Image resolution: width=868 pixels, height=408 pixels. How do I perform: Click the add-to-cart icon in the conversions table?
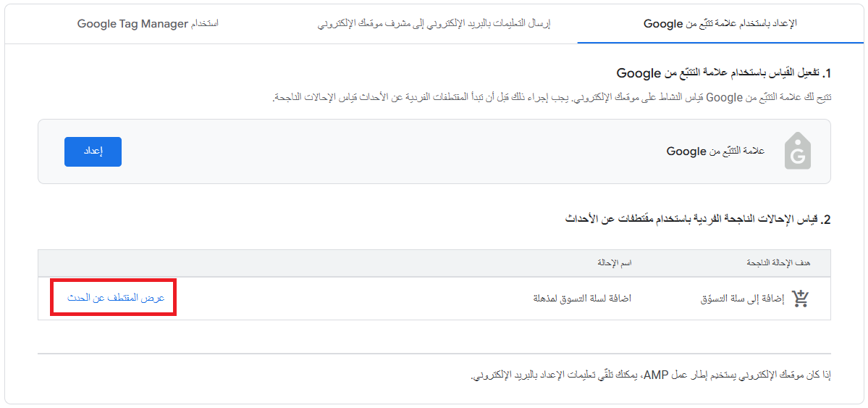pyautogui.click(x=800, y=298)
